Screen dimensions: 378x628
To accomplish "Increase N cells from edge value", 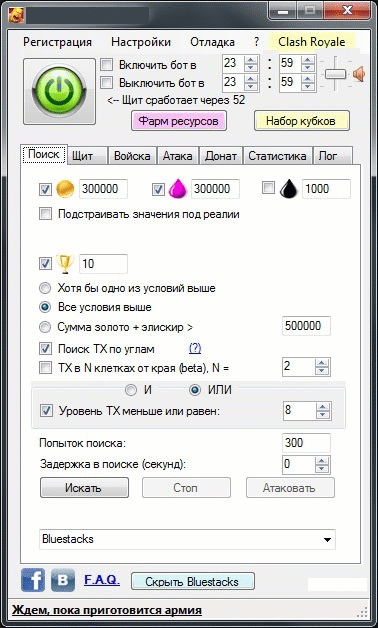I will 322,363.
